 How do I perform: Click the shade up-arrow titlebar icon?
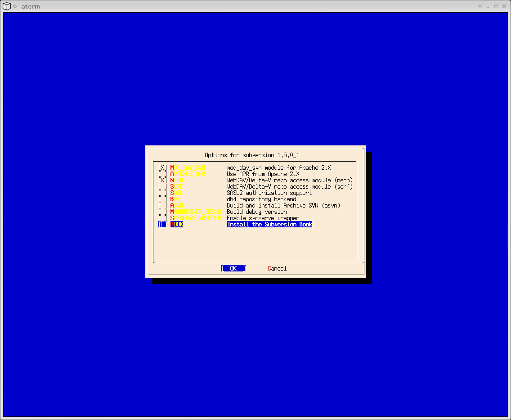click(x=480, y=6)
